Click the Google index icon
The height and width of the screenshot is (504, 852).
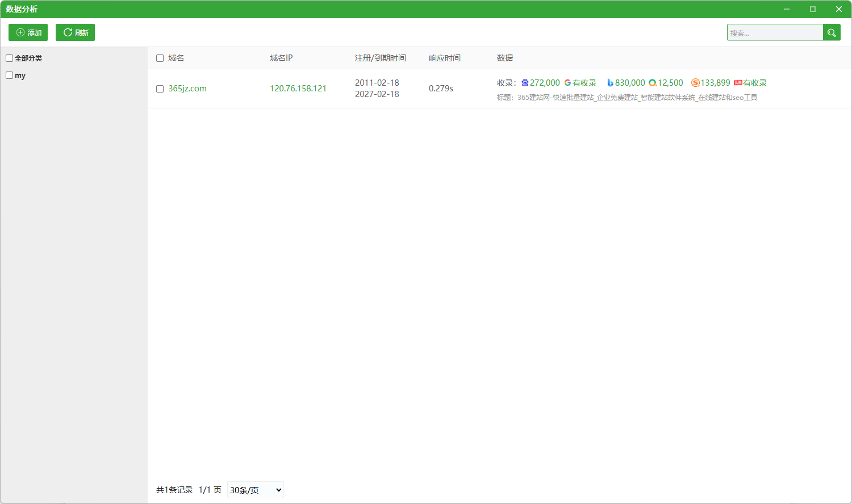point(567,83)
